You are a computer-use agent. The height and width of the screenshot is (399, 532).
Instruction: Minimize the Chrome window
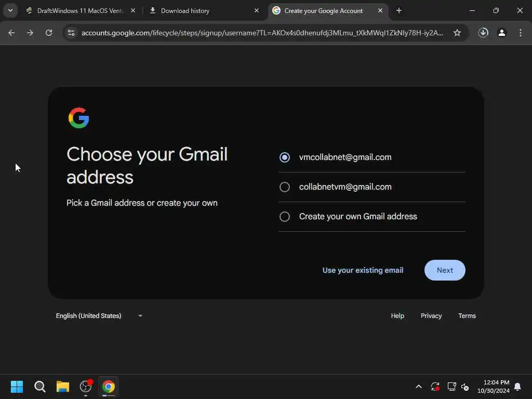tap(472, 10)
